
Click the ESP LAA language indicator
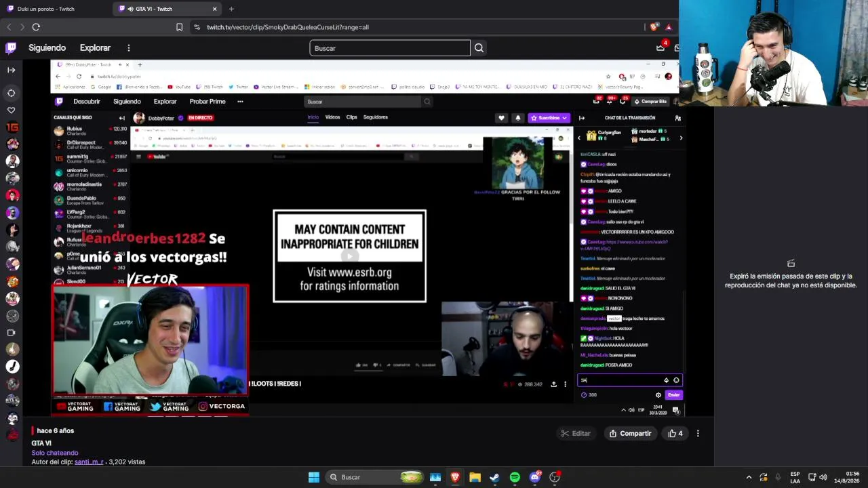pos(795,477)
